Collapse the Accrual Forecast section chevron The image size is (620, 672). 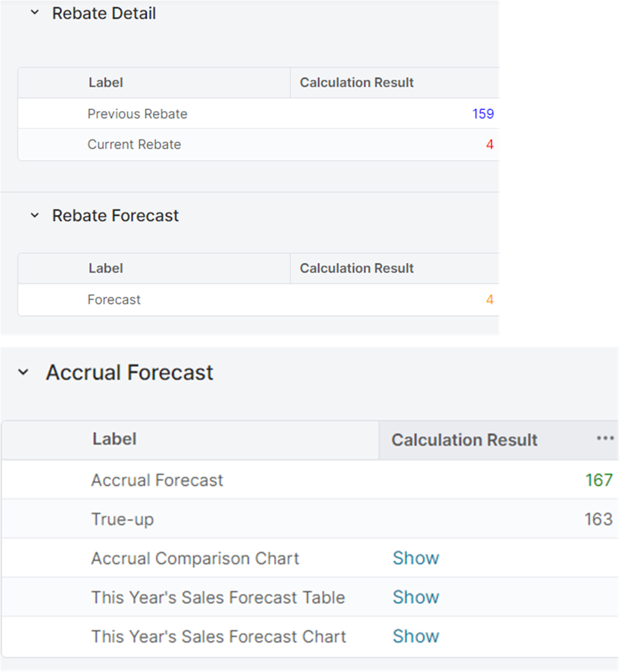click(x=23, y=373)
